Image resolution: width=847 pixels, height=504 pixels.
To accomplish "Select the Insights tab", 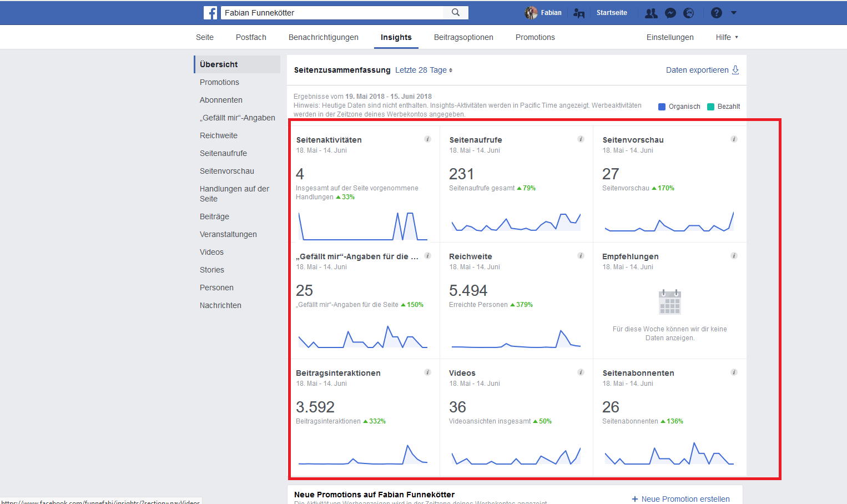I will pyautogui.click(x=396, y=37).
